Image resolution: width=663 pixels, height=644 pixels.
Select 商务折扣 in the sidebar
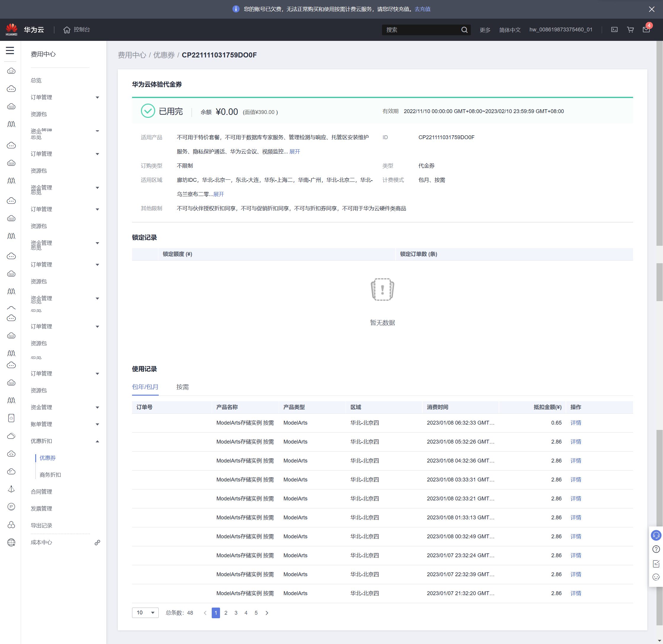(x=50, y=475)
